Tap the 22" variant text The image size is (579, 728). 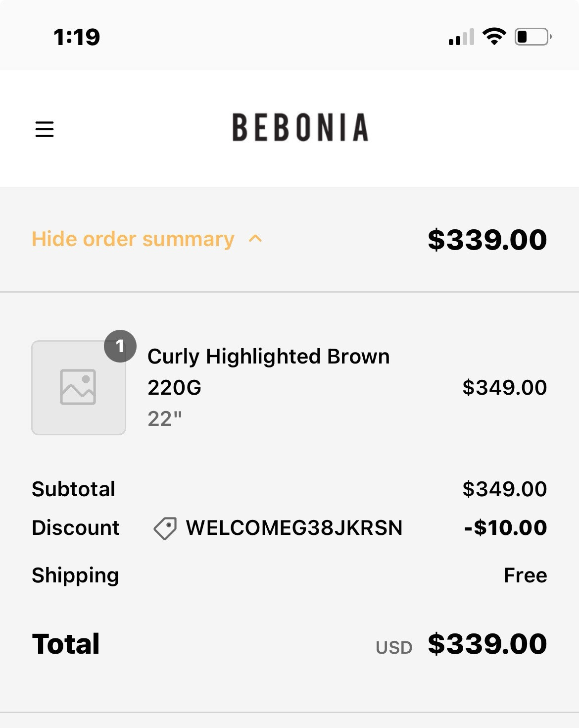coord(165,419)
